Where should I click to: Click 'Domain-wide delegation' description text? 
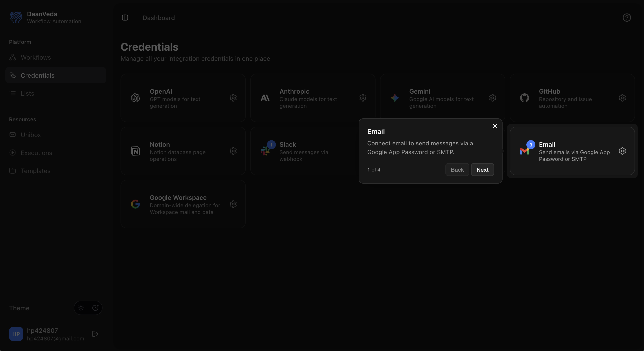coord(185,208)
